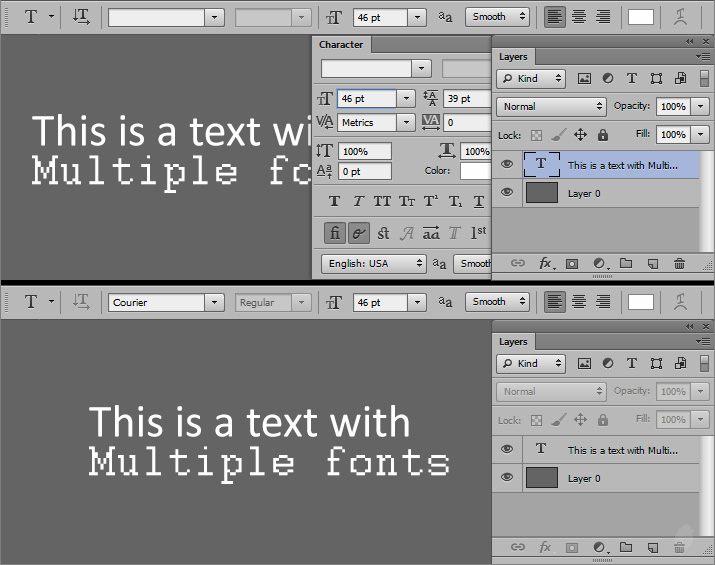This screenshot has width=715, height=565.
Task: Apply Superscript style in the Character panel
Action: pyautogui.click(x=431, y=202)
